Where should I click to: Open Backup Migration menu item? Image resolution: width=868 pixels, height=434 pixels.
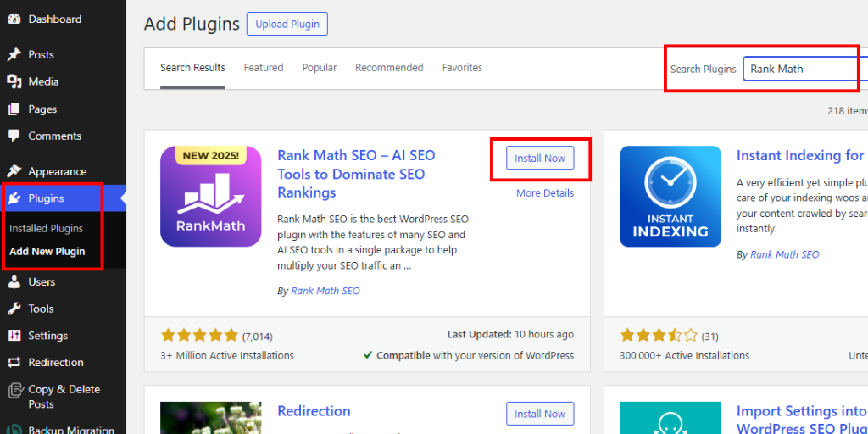coord(71,430)
